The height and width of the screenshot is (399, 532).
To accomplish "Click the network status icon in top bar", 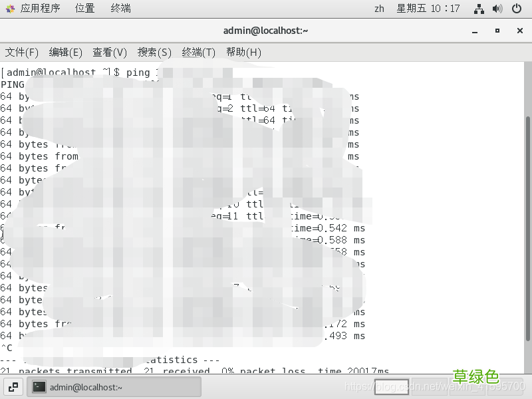I will click(x=479, y=8).
